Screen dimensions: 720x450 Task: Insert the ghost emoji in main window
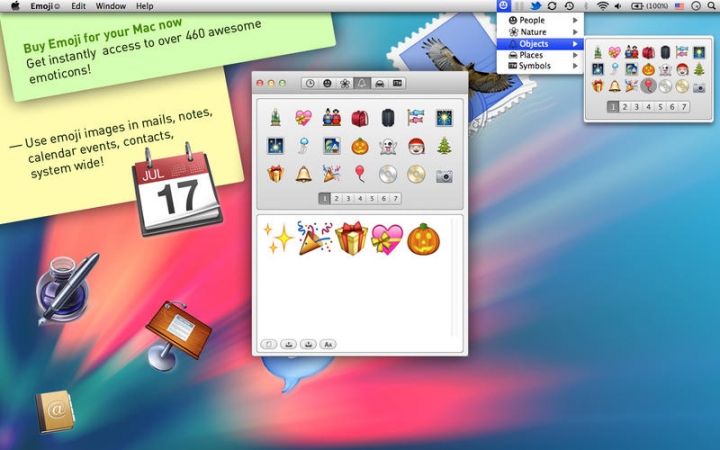[x=388, y=146]
